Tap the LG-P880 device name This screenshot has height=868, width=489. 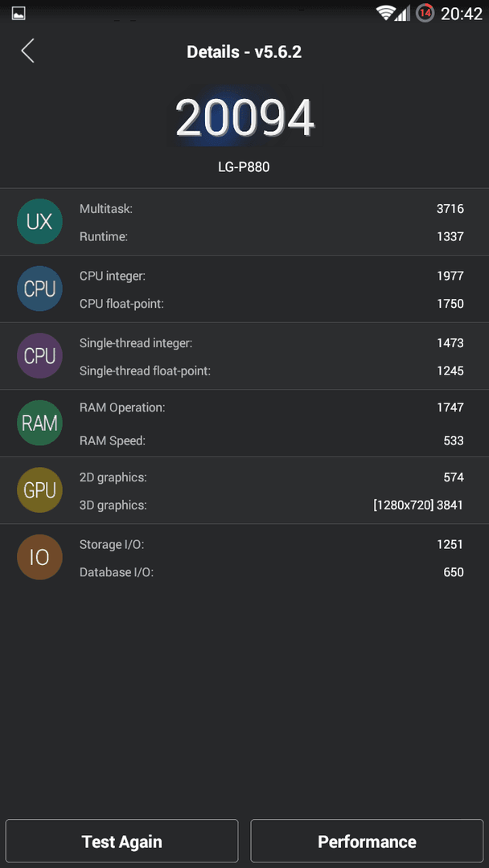[x=244, y=166]
